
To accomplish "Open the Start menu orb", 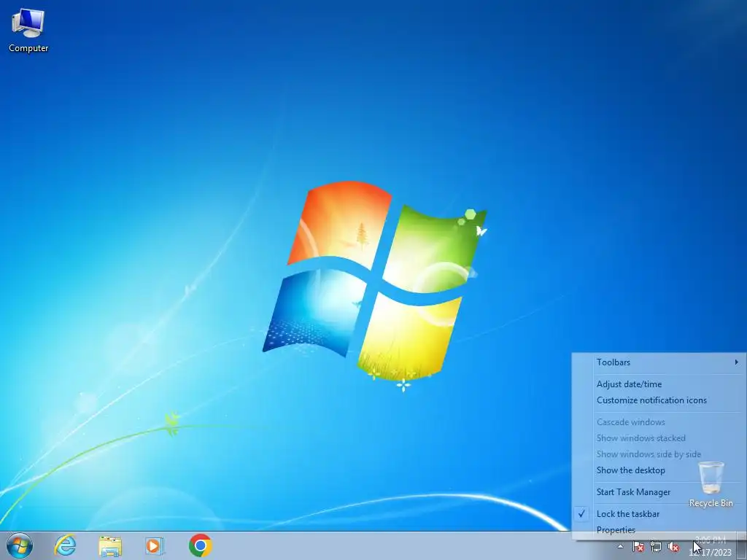I will pos(20,545).
